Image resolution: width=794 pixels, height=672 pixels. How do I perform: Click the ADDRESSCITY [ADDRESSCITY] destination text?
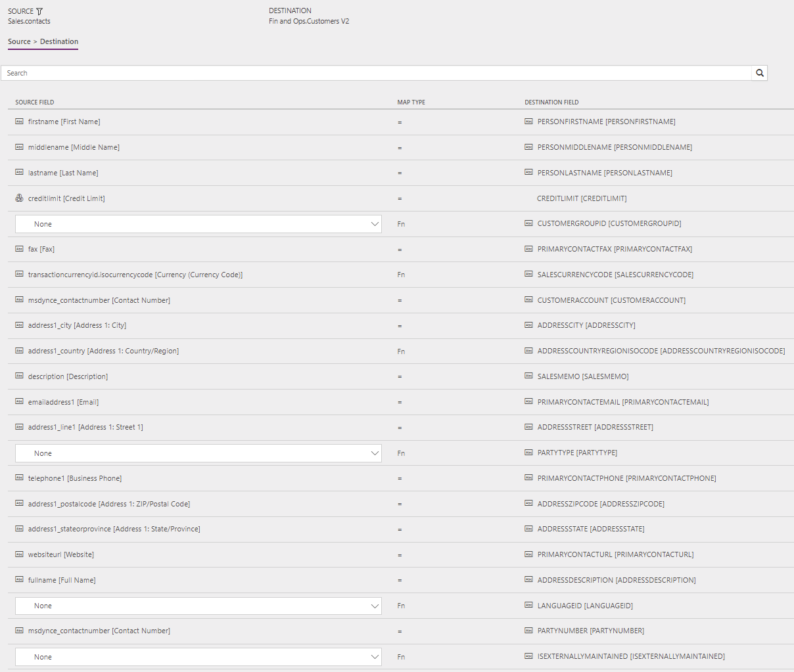pyautogui.click(x=586, y=325)
